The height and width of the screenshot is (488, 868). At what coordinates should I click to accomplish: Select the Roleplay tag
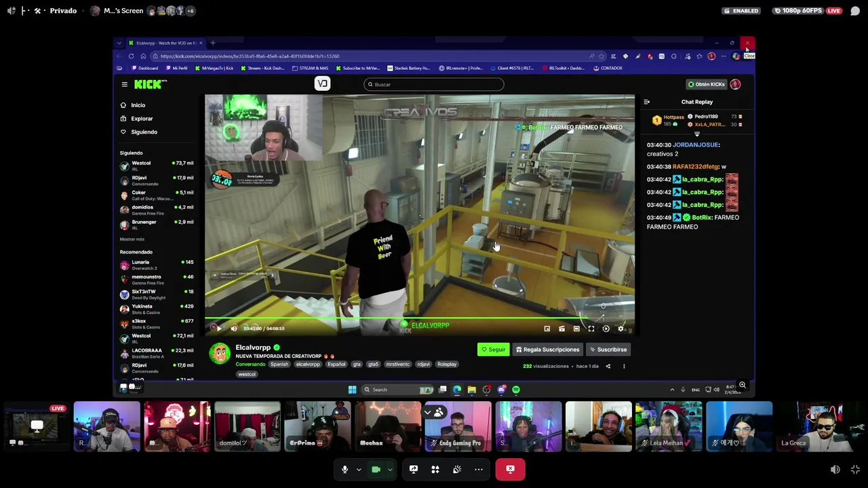447,365
